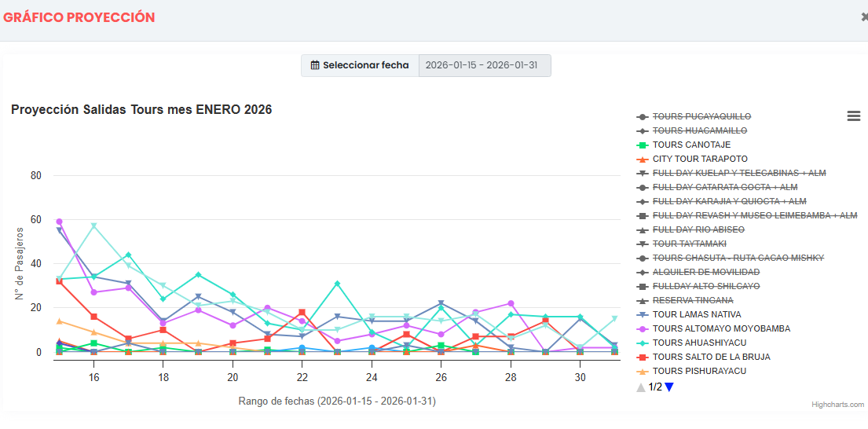
Task: Click the purple data point at day 28
Action: click(x=511, y=303)
